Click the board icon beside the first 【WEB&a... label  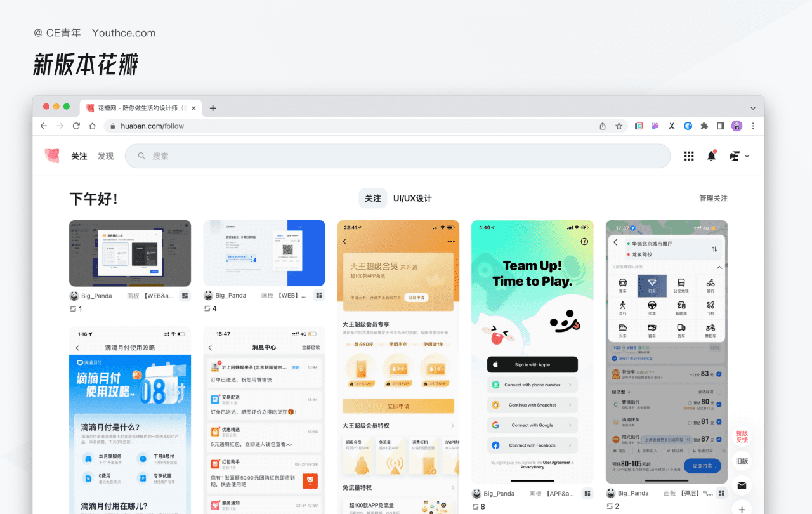coord(185,296)
